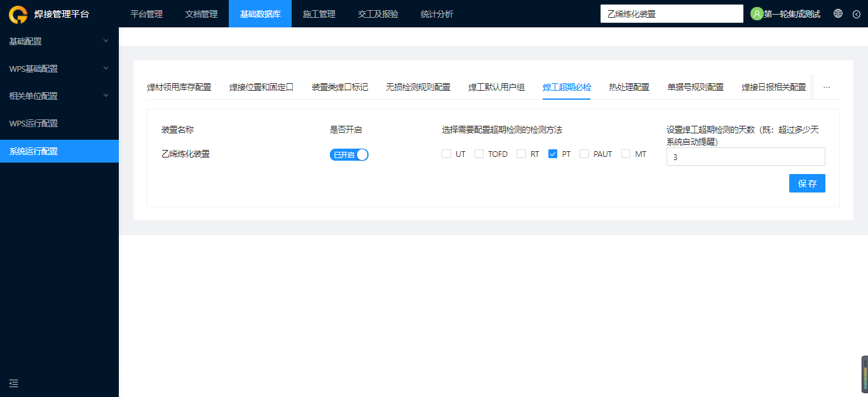Viewport: 868px width, 397px height.
Task: Click the welding platform logo icon
Action: (x=18, y=14)
